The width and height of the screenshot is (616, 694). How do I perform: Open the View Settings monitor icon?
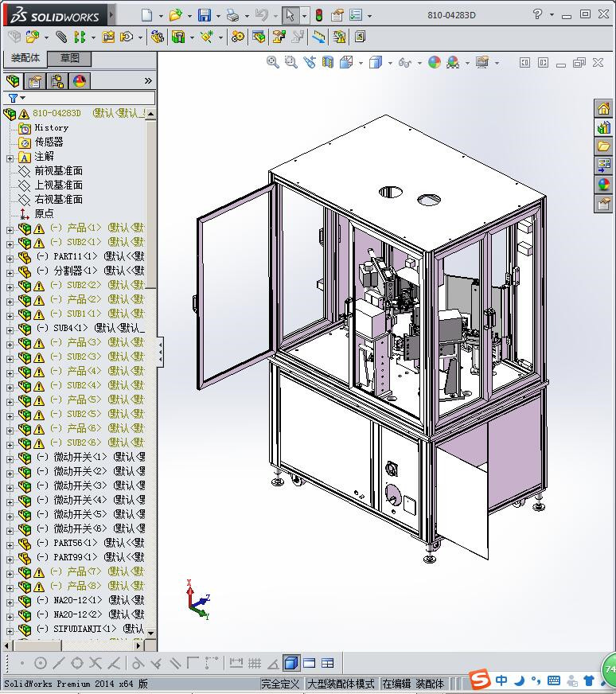pos(482,62)
